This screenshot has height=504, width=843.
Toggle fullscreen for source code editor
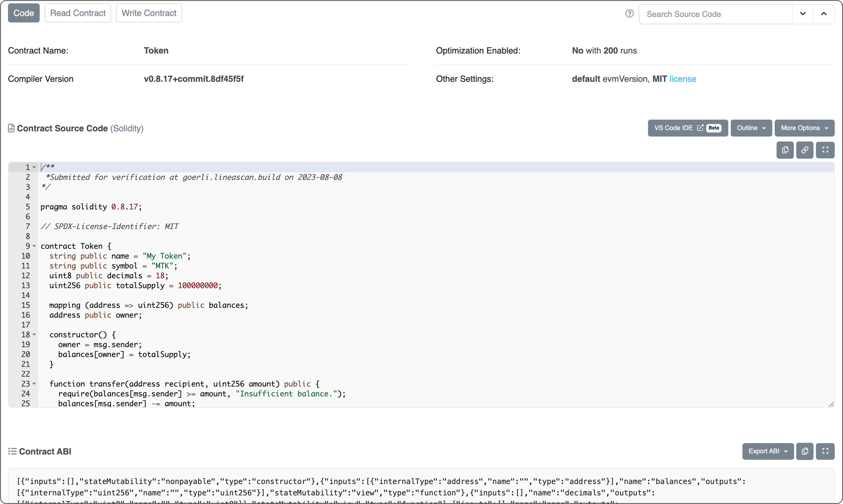(x=825, y=150)
